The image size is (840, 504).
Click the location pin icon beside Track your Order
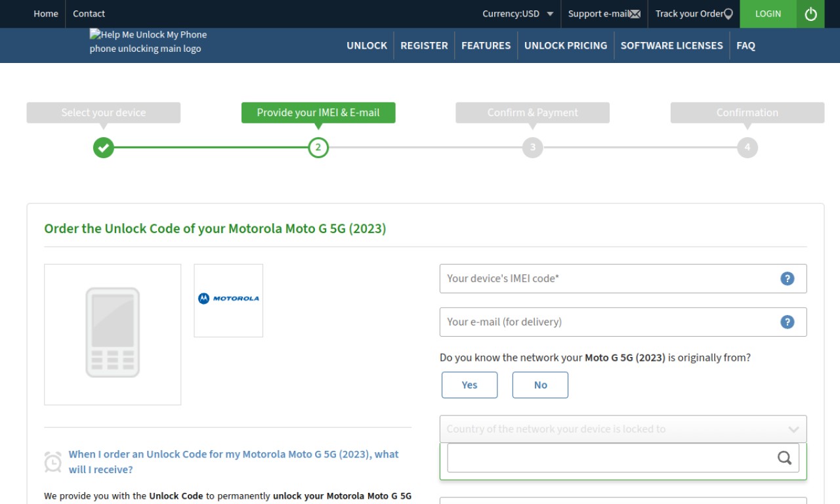tap(728, 14)
